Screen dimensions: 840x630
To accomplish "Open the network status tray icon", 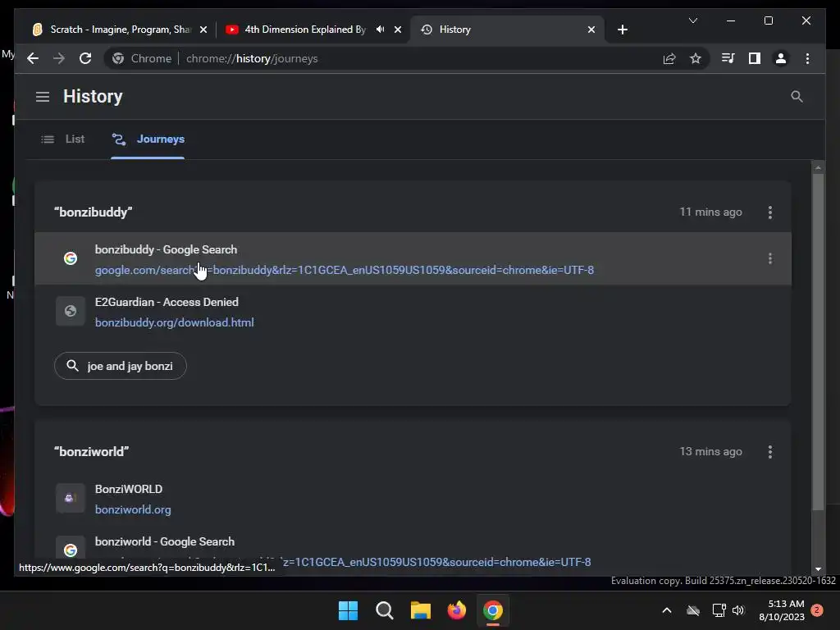I will 719,610.
